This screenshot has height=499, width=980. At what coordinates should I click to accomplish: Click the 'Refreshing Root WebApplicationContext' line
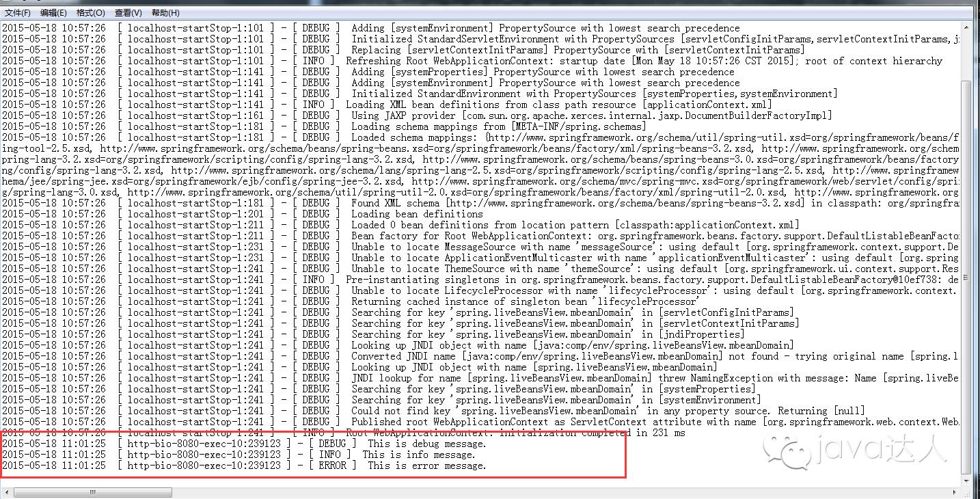click(x=472, y=61)
